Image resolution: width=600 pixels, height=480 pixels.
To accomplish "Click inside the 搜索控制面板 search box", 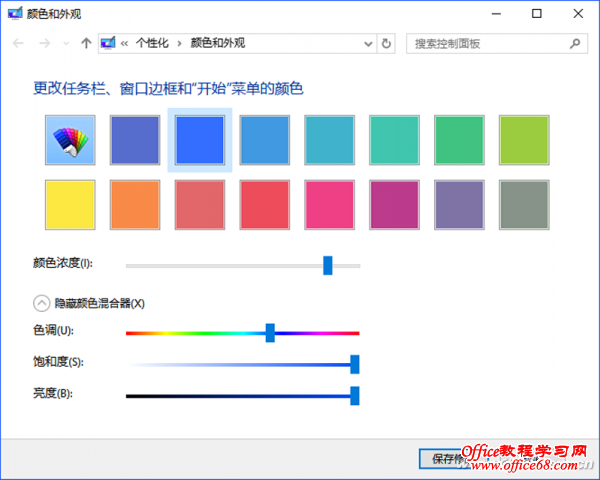I will (x=485, y=44).
